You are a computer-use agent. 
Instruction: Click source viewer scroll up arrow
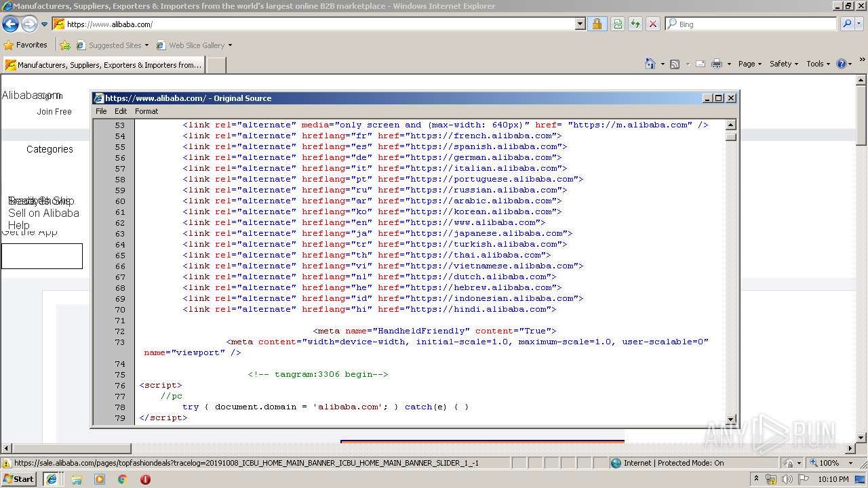tap(731, 125)
